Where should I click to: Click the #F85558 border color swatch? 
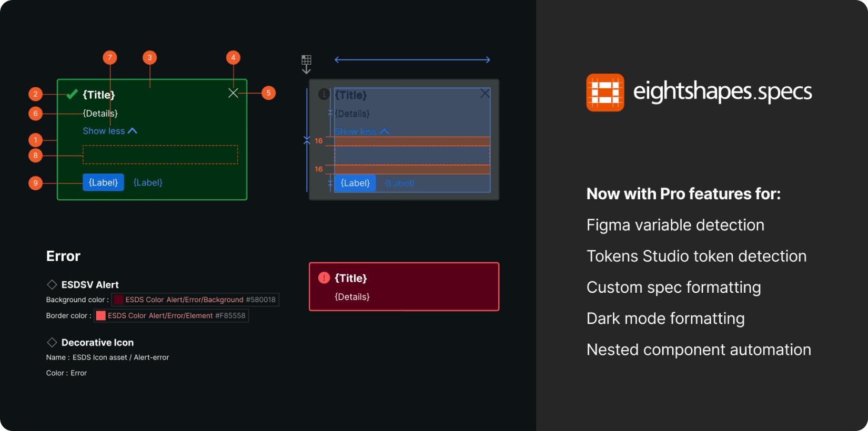[x=101, y=315]
